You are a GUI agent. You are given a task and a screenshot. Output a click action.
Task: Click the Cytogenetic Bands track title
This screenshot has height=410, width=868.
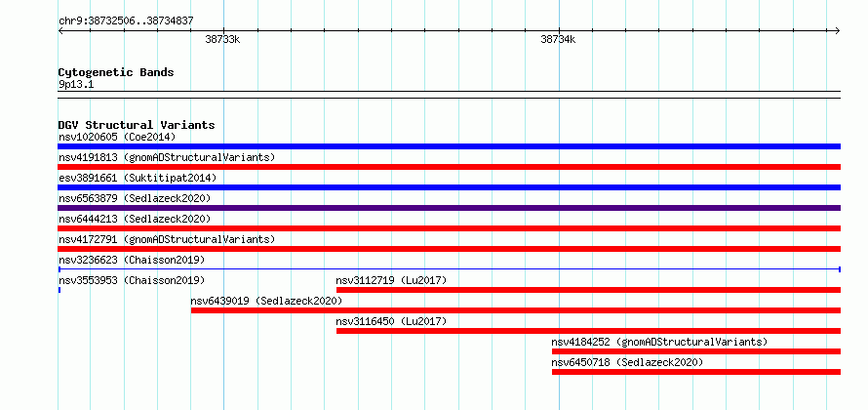pyautogui.click(x=116, y=72)
